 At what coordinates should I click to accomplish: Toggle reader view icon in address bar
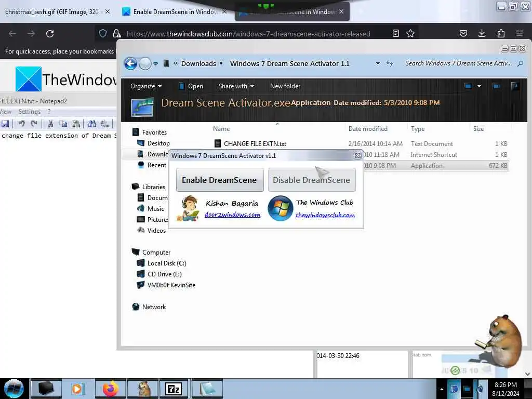click(395, 33)
